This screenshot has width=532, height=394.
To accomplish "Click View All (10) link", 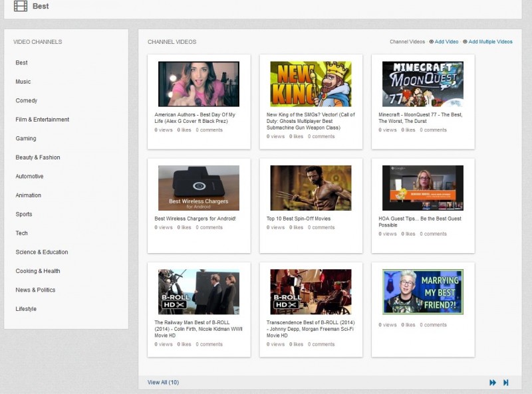I will coord(163,383).
